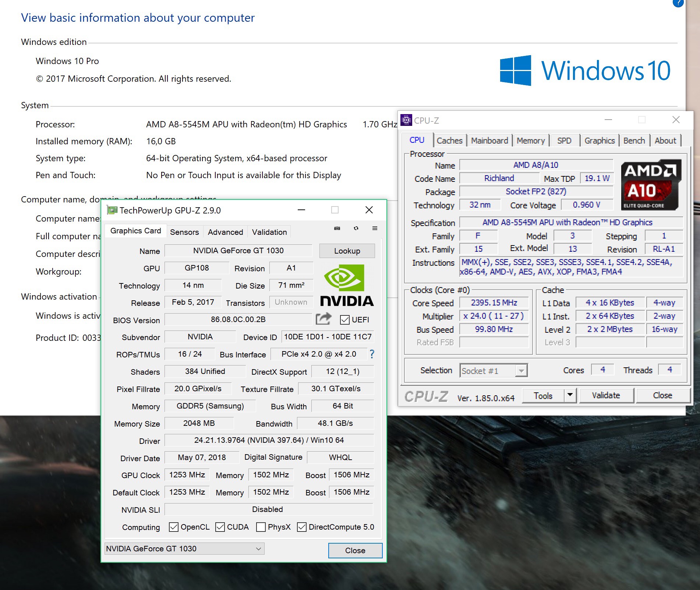Close the CPU-Z window with X
The width and height of the screenshot is (700, 590).
coord(676,120)
